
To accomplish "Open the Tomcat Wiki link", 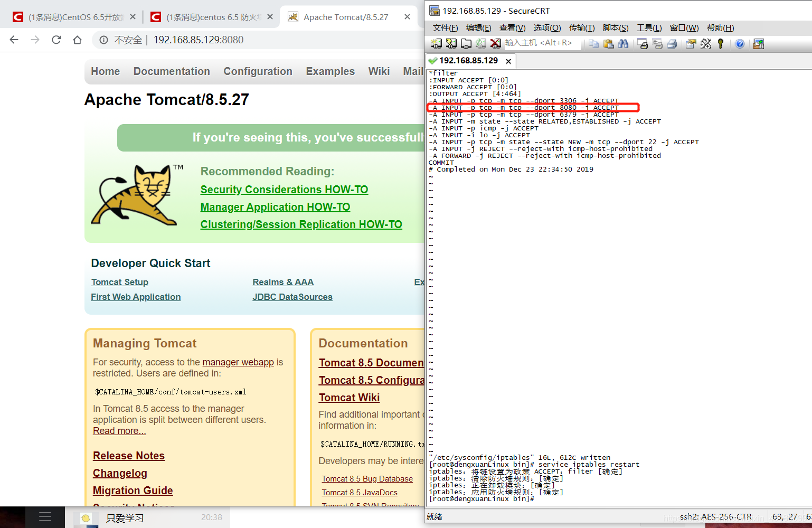I will pos(349,398).
